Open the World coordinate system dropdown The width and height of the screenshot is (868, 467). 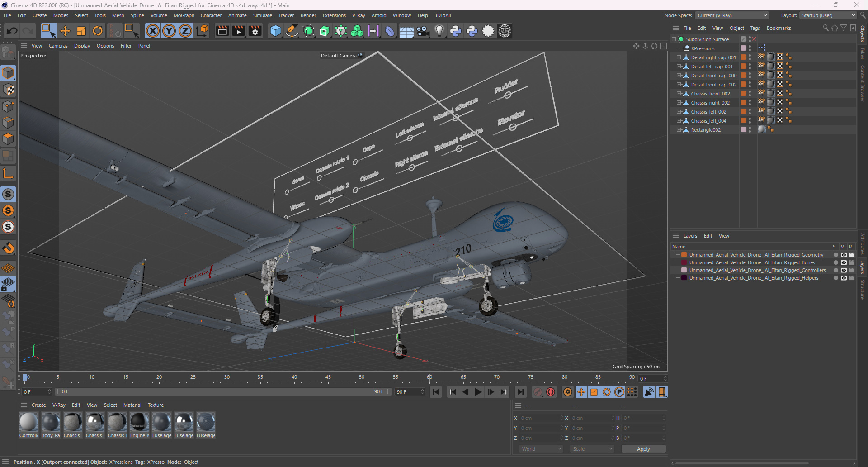(x=541, y=449)
